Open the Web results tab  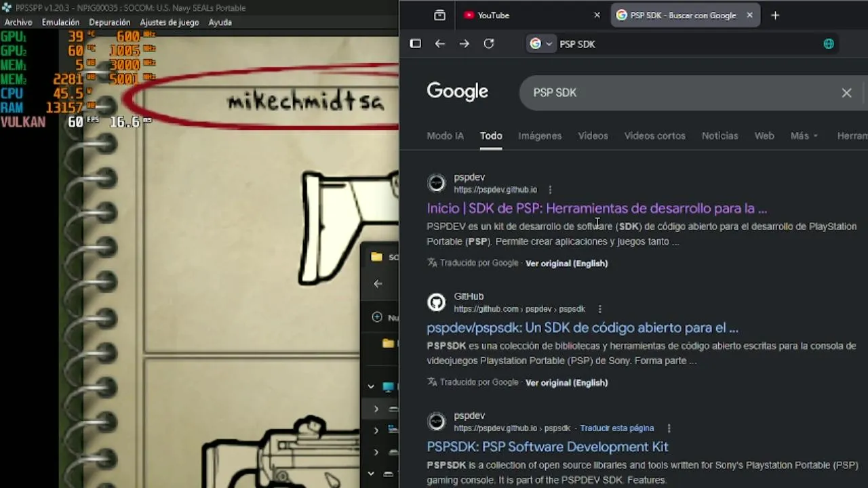(x=764, y=136)
